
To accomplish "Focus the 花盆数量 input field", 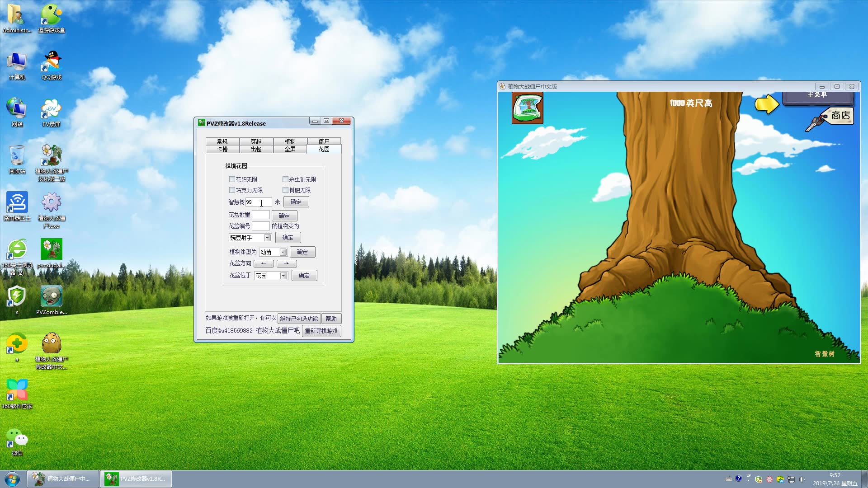I will 261,215.
